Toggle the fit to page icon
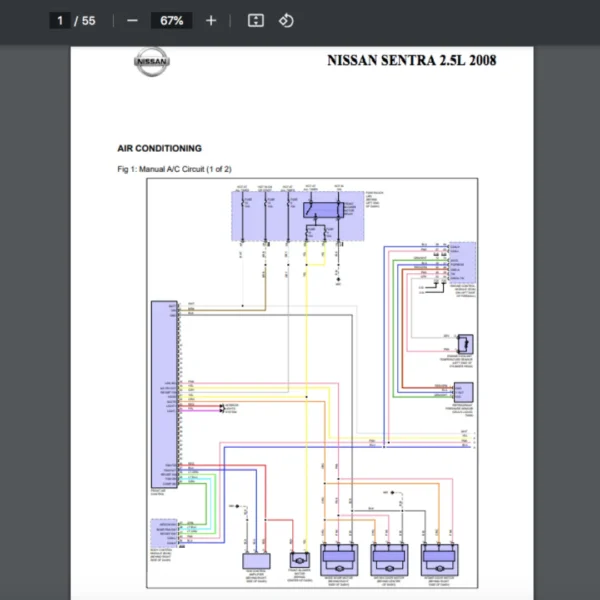Image resolution: width=600 pixels, height=600 pixels. [x=255, y=21]
